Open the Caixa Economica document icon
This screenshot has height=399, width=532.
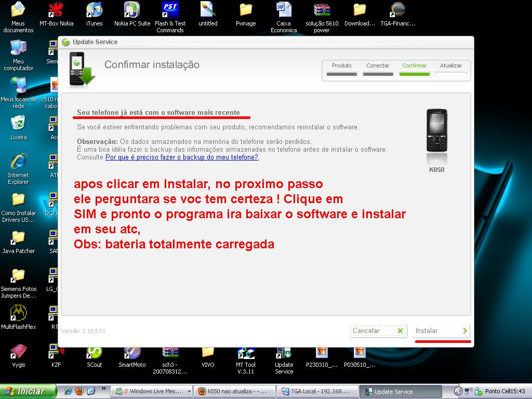[284, 17]
